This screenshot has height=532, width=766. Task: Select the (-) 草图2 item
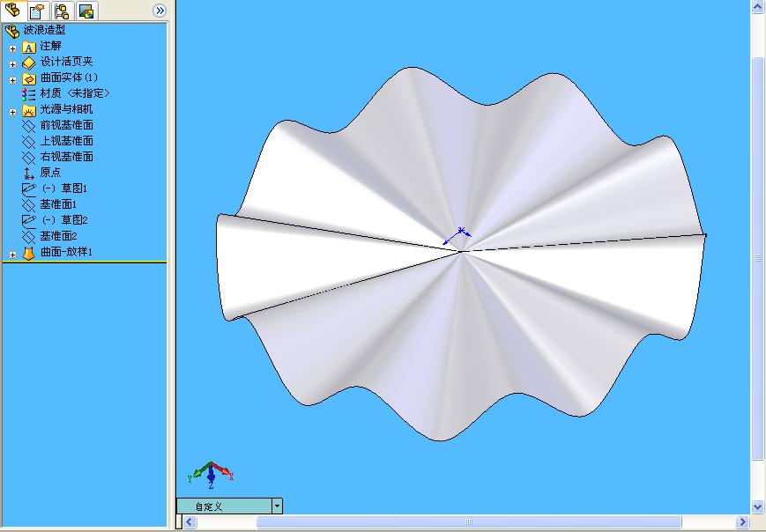[64, 220]
